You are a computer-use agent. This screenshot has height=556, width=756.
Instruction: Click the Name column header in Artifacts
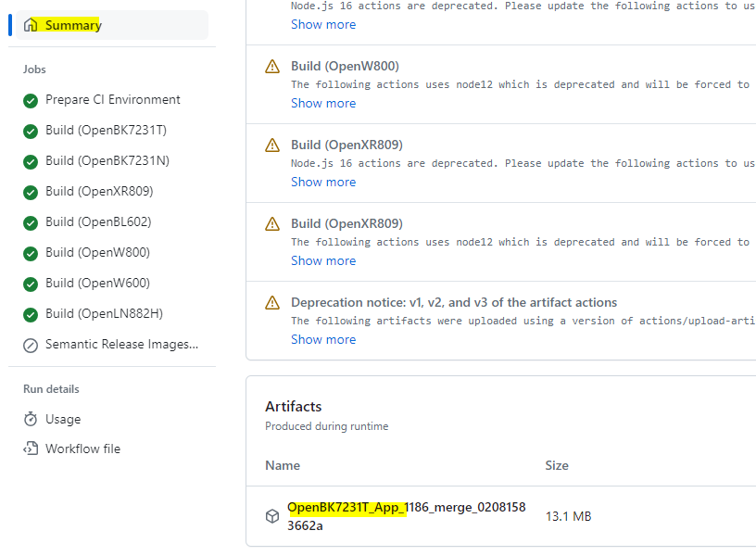point(283,465)
